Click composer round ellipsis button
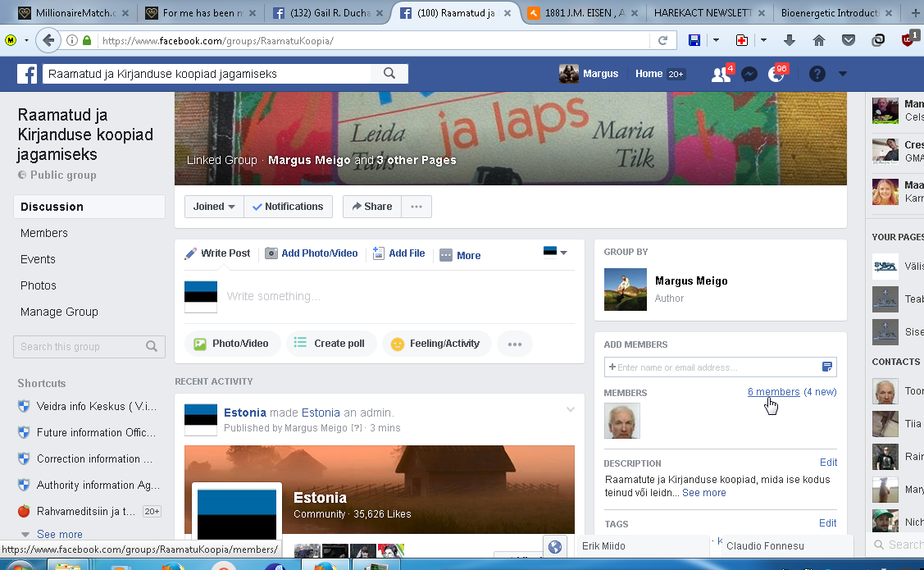Image resolution: width=924 pixels, height=570 pixels. click(x=514, y=344)
